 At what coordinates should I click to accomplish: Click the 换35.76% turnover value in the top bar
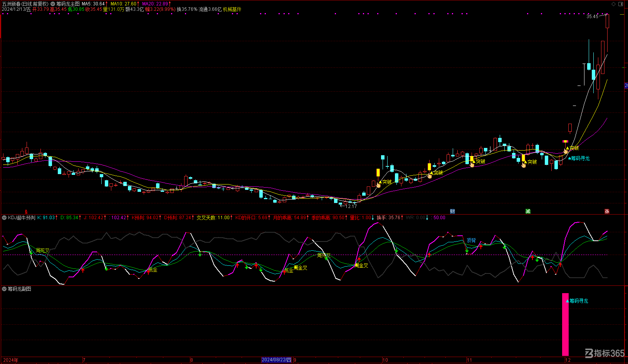pyautogui.click(x=187, y=9)
